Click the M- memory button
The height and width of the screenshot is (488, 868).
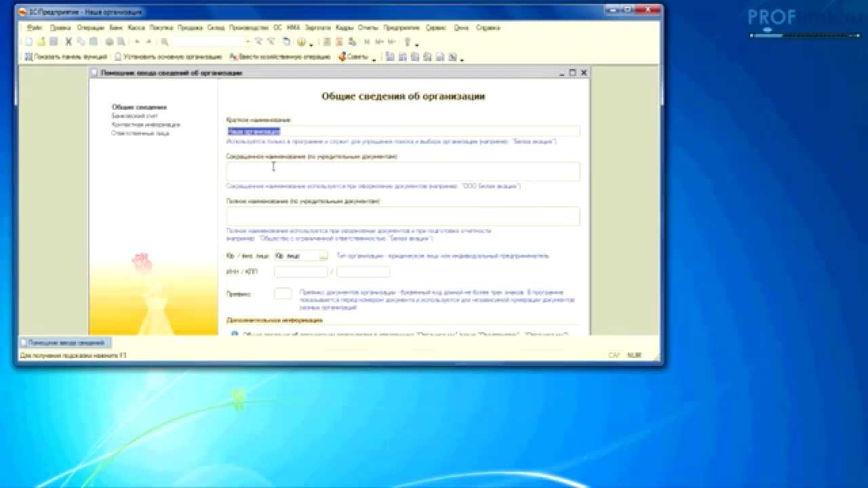(391, 41)
